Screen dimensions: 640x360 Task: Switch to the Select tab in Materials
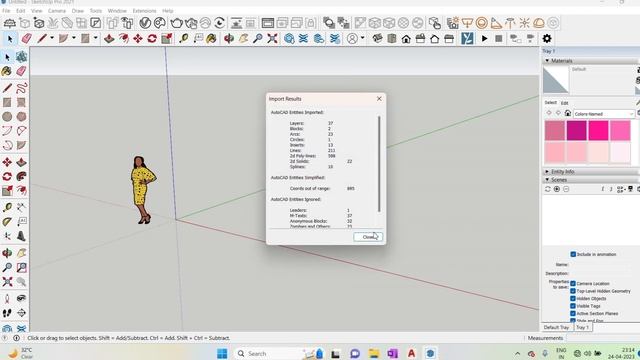550,102
